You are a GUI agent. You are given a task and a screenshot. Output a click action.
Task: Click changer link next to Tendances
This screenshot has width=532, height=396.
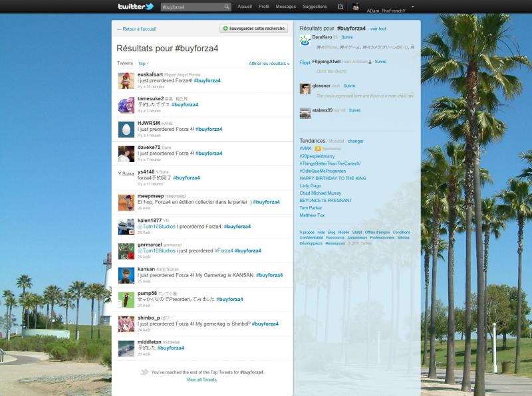[x=356, y=141]
